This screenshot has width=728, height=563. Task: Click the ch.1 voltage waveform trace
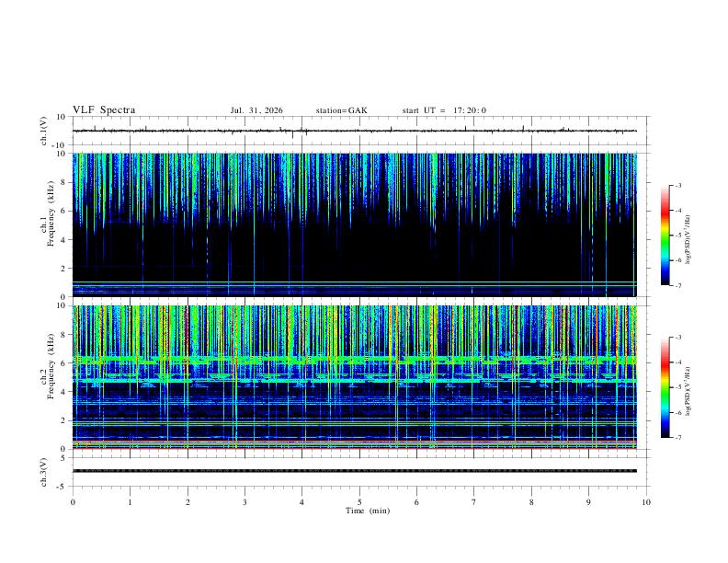pos(355,131)
